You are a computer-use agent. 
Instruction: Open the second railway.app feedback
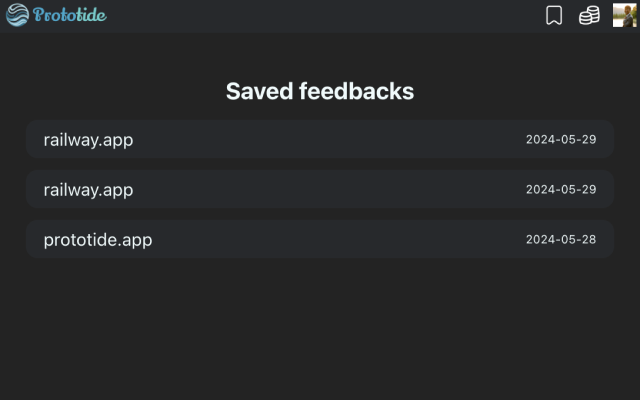88,190
